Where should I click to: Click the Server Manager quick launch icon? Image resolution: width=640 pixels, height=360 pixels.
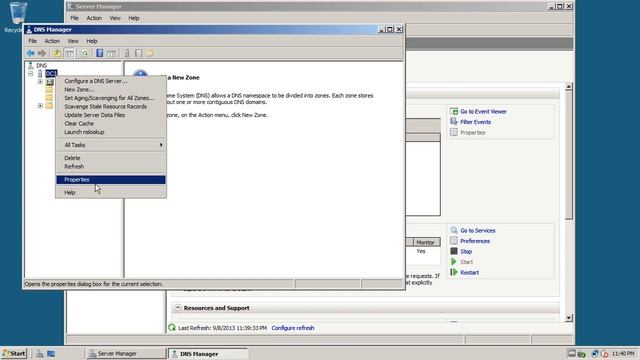pos(39,353)
